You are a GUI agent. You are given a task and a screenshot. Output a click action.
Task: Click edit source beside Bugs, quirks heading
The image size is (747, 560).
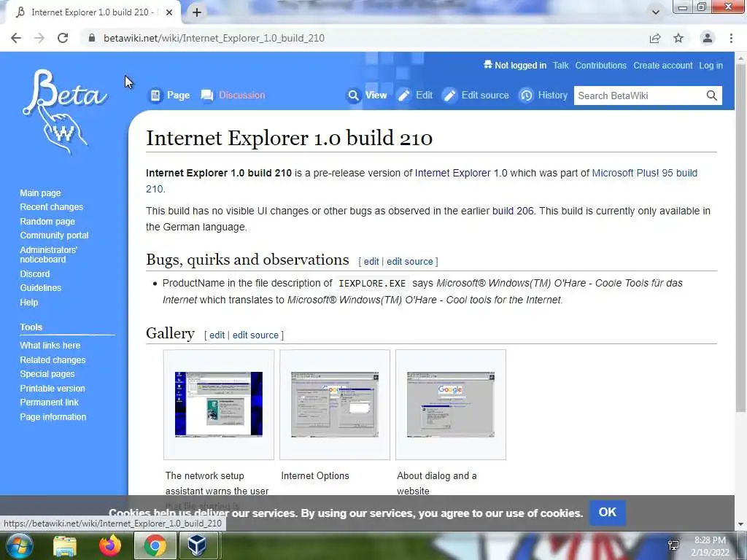(x=410, y=262)
